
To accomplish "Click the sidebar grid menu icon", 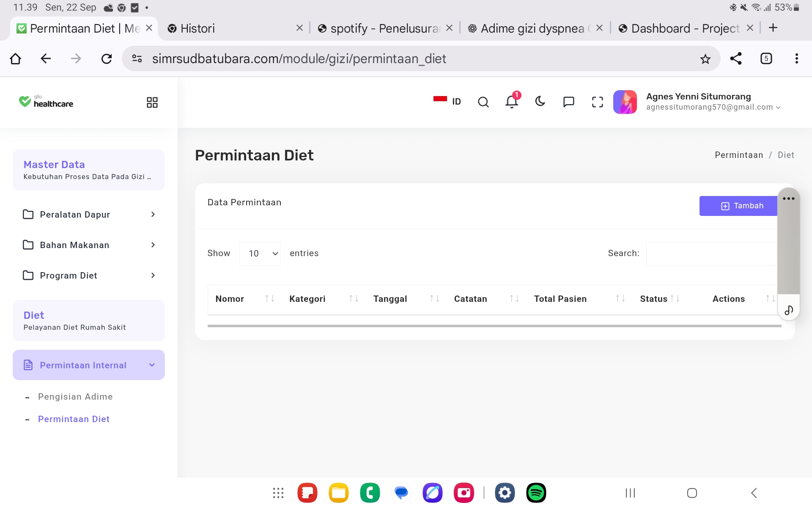I will click(x=152, y=102).
